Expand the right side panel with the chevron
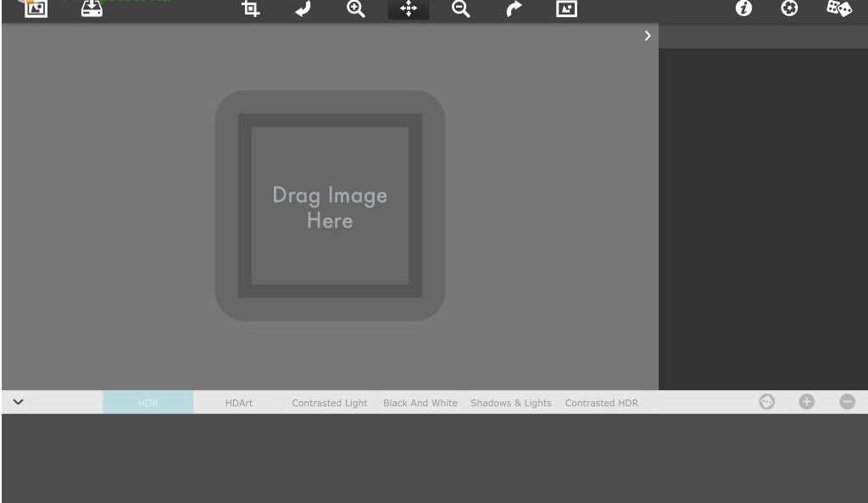This screenshot has width=868, height=503. (648, 36)
